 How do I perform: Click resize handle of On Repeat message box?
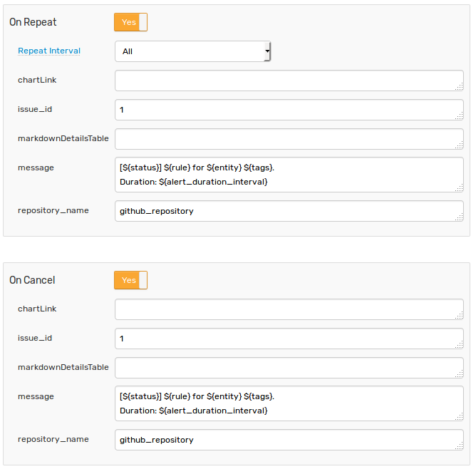pos(460,188)
